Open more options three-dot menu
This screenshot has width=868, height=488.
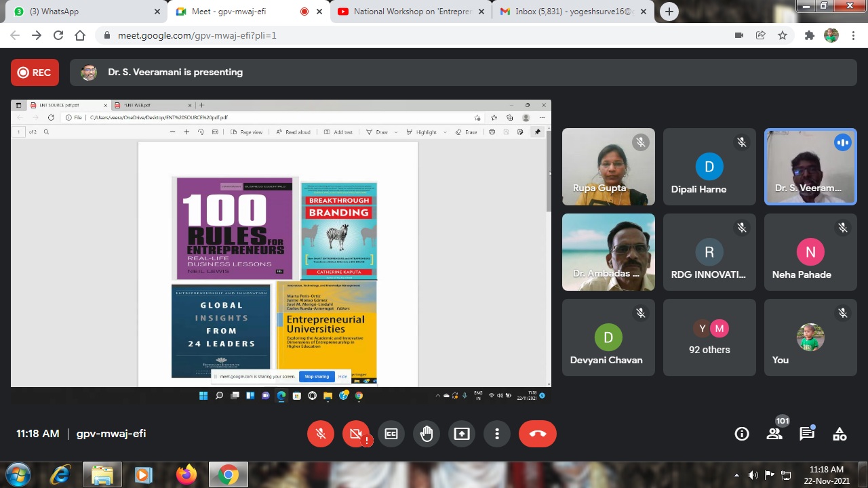pyautogui.click(x=497, y=434)
